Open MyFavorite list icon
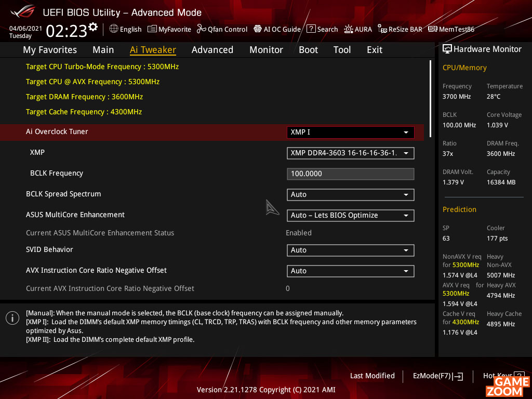This screenshot has height=399, width=532. [152, 29]
